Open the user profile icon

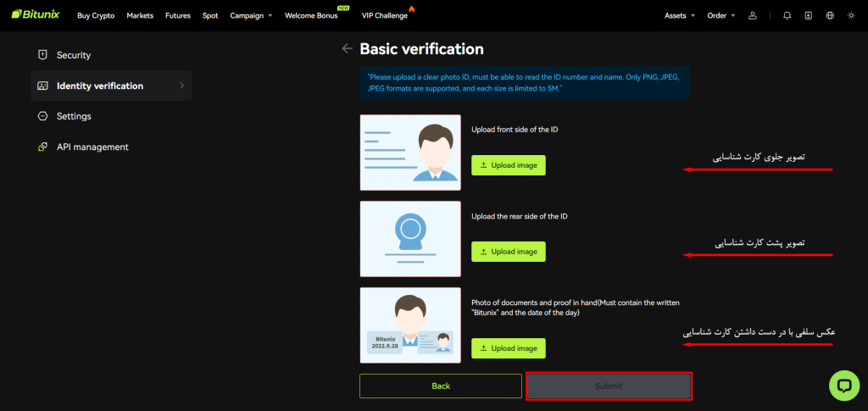click(753, 15)
